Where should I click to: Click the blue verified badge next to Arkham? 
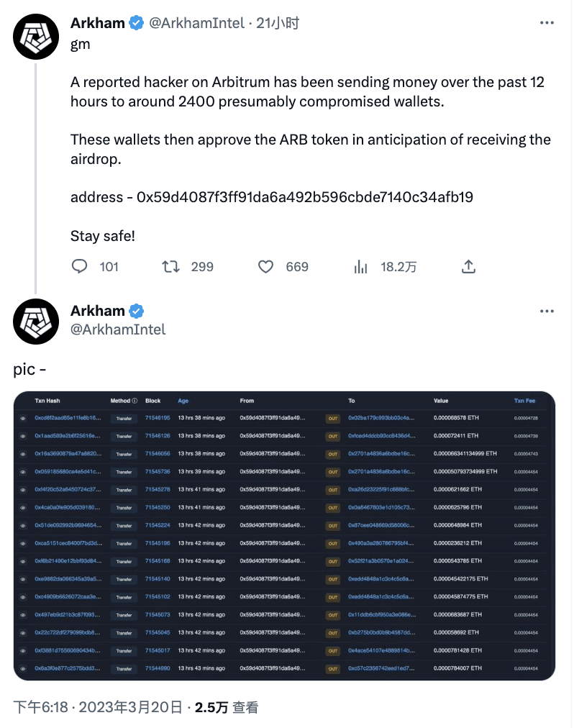[x=135, y=22]
